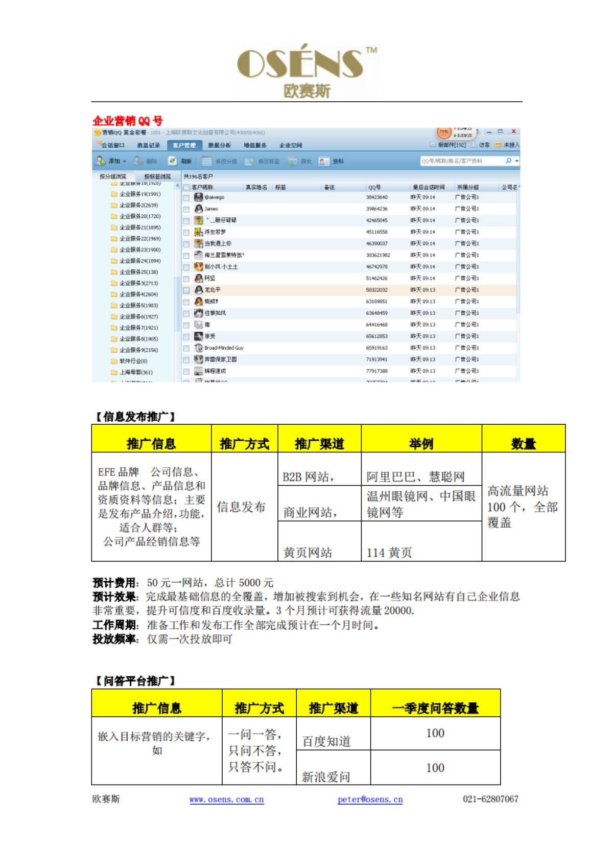The height and width of the screenshot is (868, 613).
Task: Click the @aiwego avatar icon
Action: pos(199,197)
